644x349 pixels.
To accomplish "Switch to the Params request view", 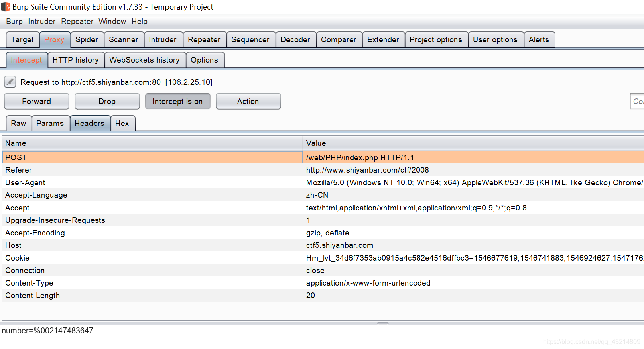I will point(50,124).
